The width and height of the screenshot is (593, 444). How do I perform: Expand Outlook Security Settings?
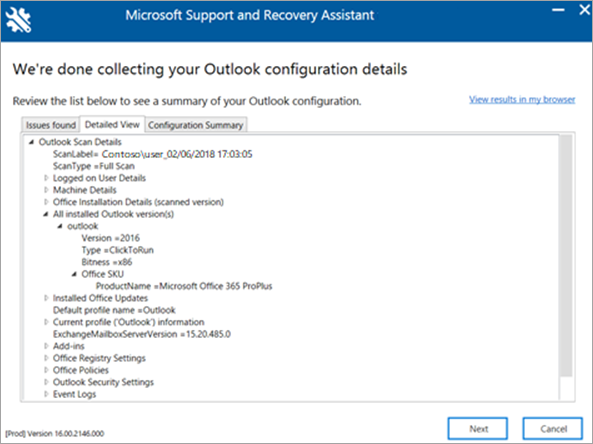(46, 382)
